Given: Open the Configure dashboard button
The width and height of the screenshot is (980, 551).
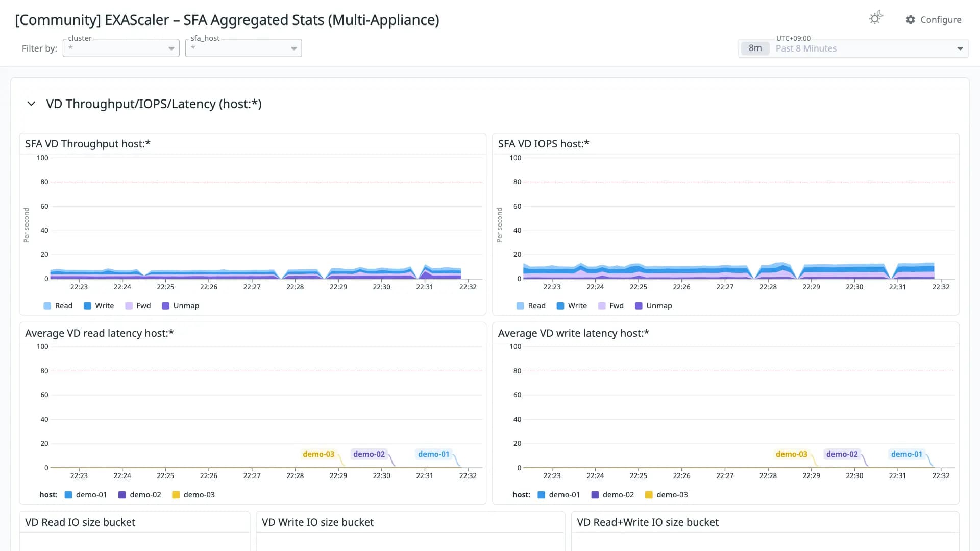Looking at the screenshot, I should coord(934,20).
